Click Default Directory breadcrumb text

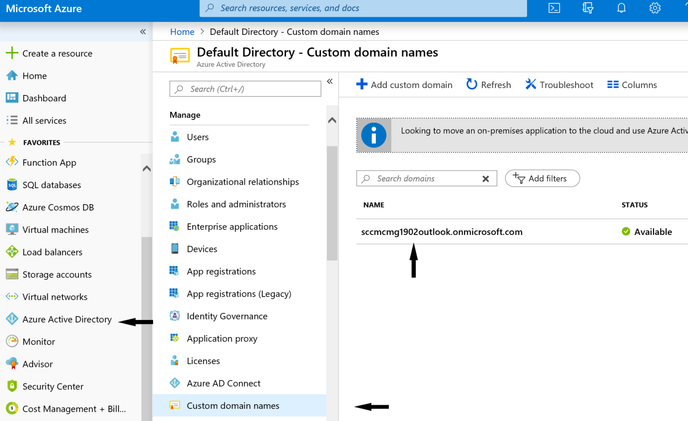click(294, 32)
